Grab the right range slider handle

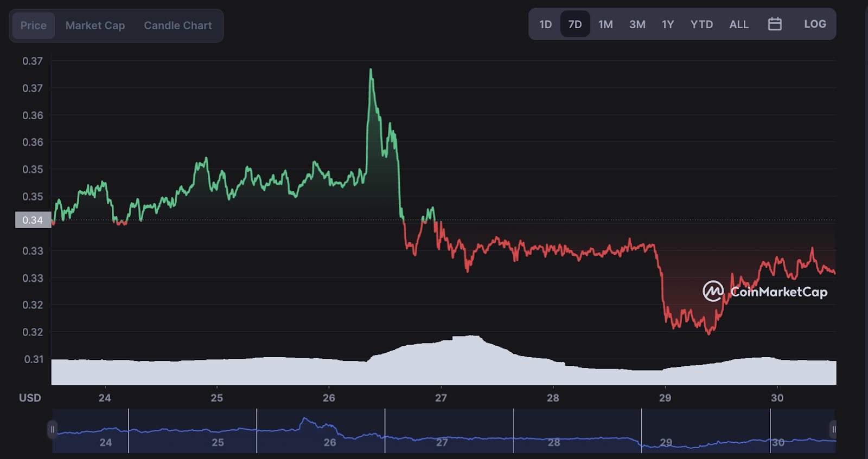point(834,430)
